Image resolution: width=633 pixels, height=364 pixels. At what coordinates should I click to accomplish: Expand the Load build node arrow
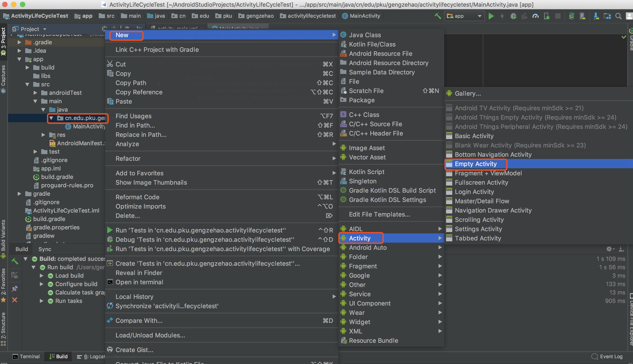point(41,275)
